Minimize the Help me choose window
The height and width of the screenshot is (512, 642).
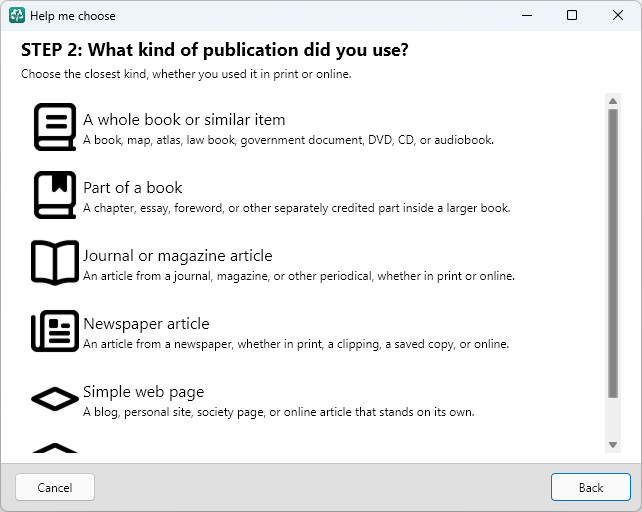(527, 16)
